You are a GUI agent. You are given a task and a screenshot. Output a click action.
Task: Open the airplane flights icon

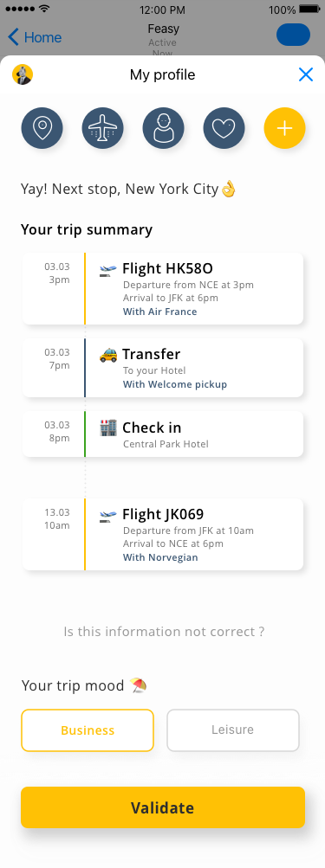pos(102,128)
